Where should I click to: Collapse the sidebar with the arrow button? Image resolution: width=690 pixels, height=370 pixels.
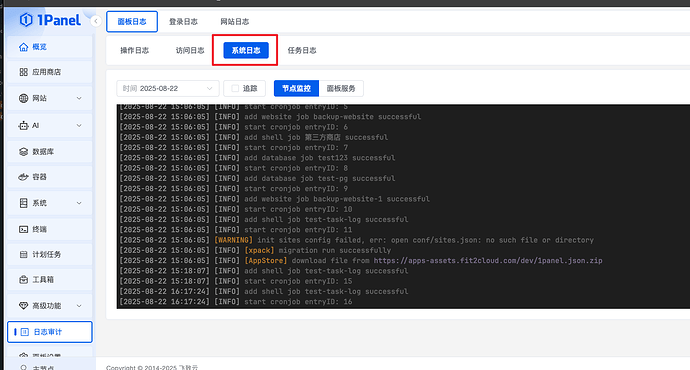pos(95,21)
